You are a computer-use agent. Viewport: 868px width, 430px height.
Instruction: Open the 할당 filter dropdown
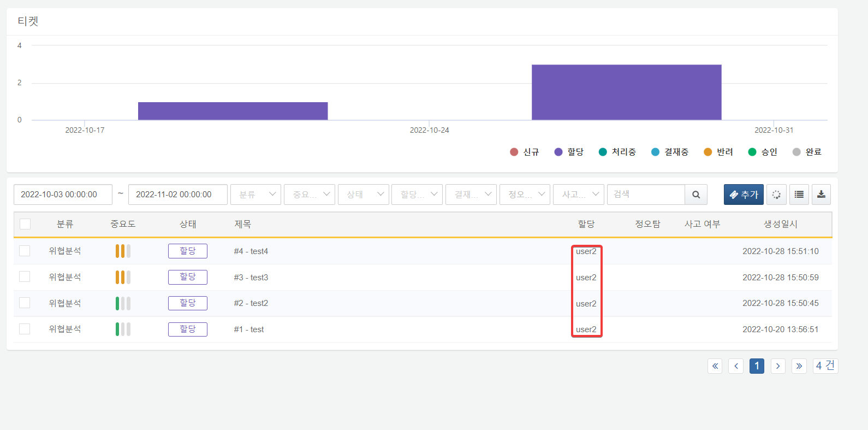[x=417, y=195]
